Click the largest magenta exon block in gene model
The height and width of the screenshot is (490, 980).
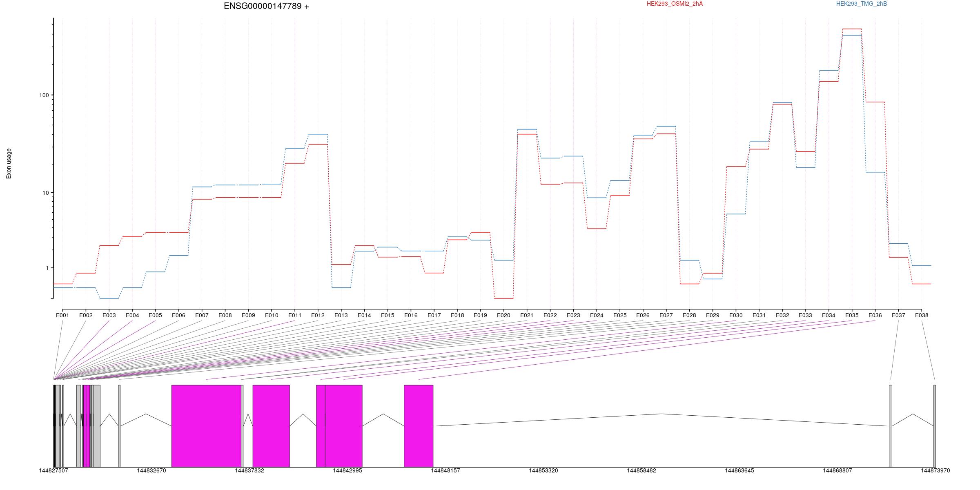coord(206,426)
